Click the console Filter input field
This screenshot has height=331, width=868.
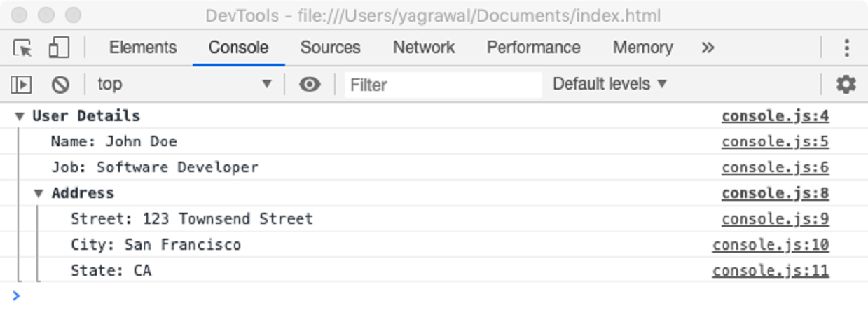pos(443,85)
